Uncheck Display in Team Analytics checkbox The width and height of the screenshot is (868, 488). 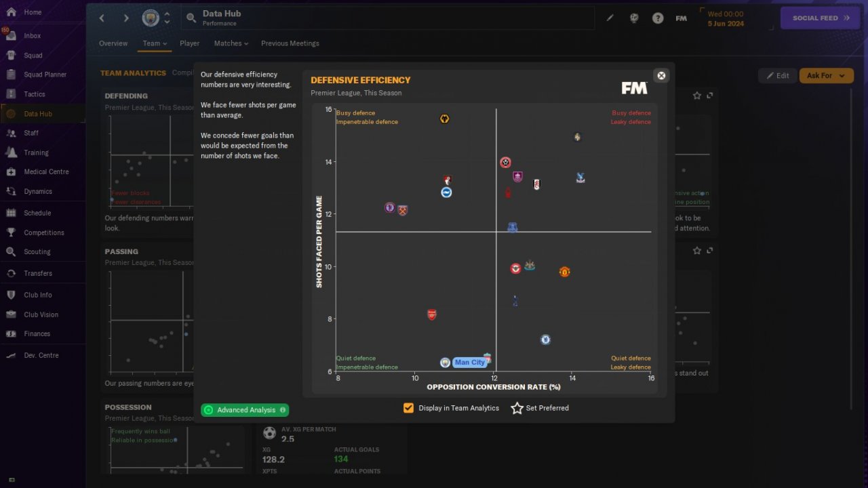[x=408, y=408]
